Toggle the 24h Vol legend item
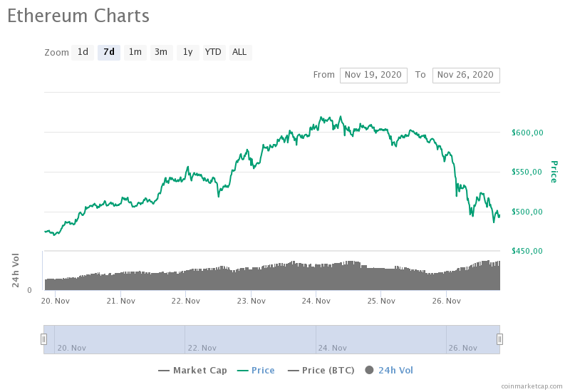The height and width of the screenshot is (392, 570). click(395, 371)
